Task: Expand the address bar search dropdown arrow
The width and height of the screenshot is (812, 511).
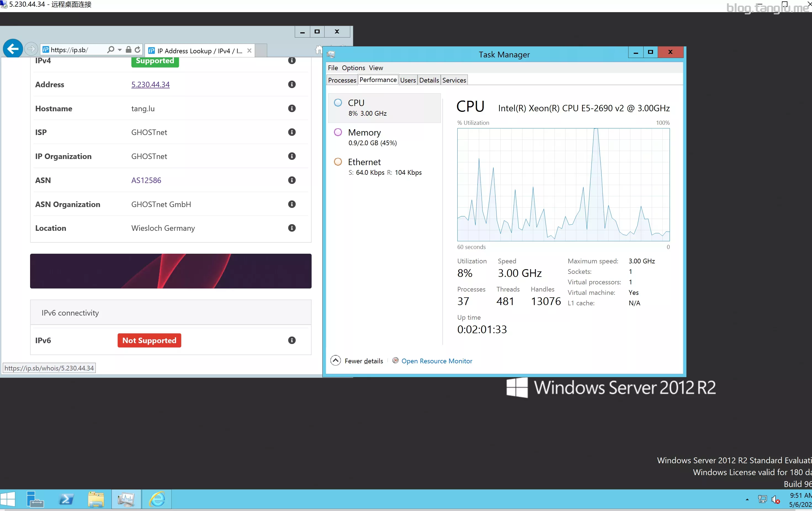Action: point(120,50)
